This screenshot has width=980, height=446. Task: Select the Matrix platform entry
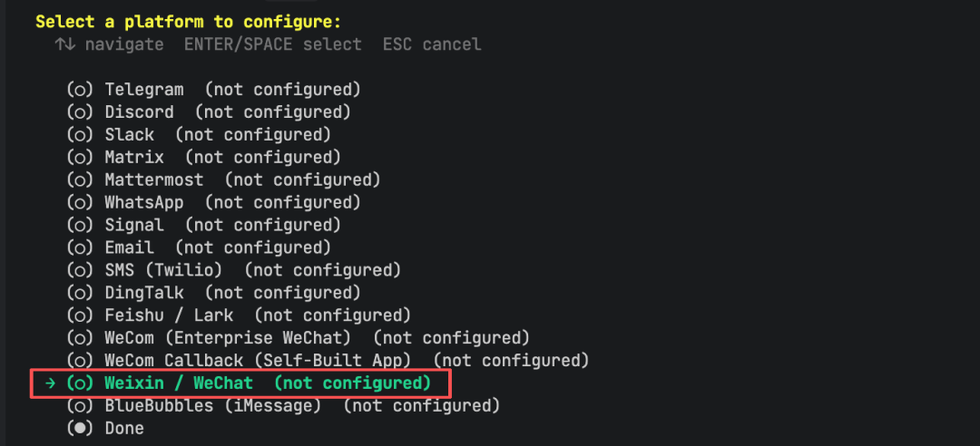[204, 158]
